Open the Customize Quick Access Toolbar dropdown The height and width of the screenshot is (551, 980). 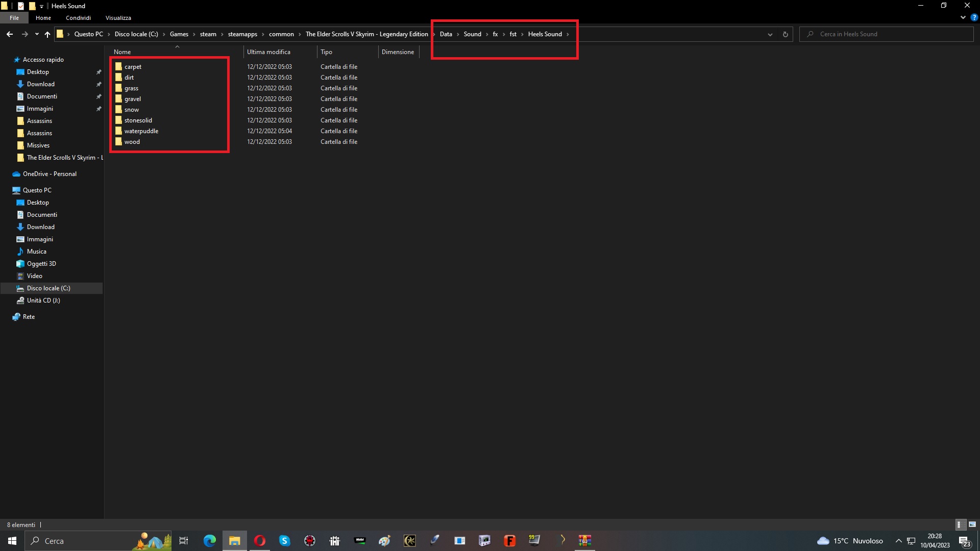(41, 6)
